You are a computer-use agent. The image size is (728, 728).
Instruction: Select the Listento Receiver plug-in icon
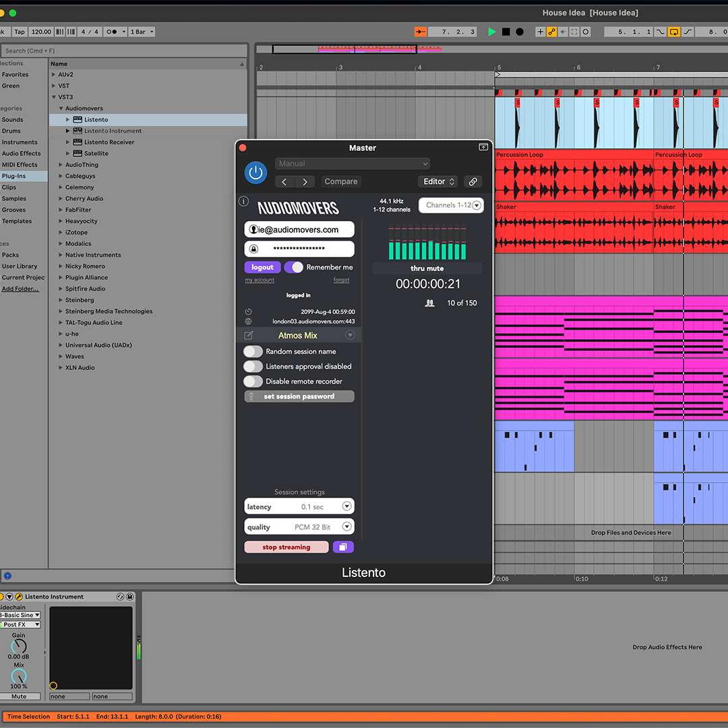click(78, 142)
